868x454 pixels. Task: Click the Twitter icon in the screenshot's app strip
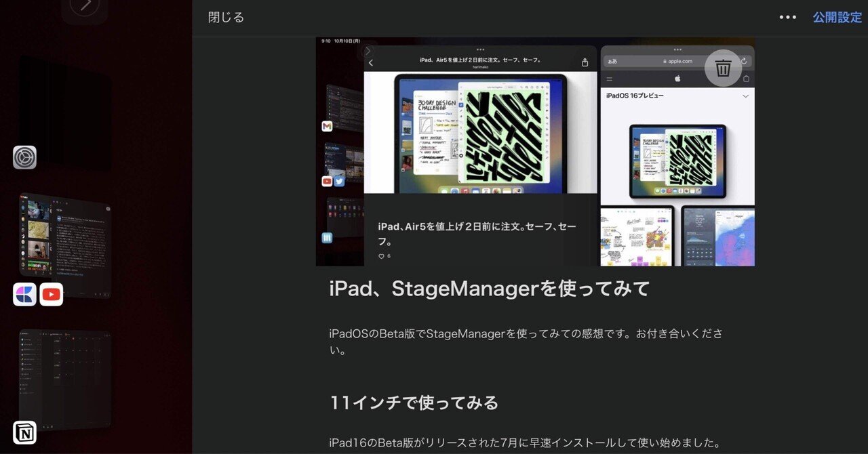point(339,181)
